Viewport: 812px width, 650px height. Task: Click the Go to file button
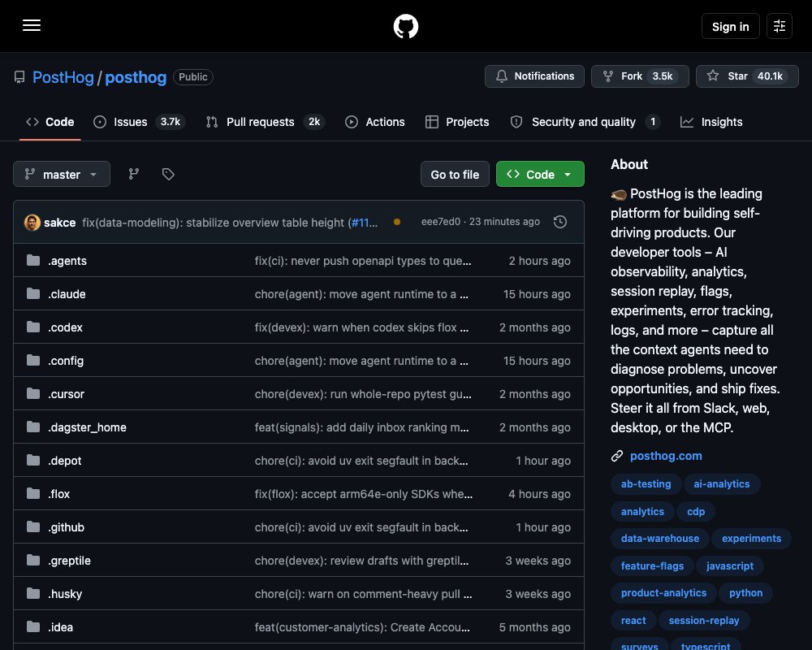(x=455, y=174)
